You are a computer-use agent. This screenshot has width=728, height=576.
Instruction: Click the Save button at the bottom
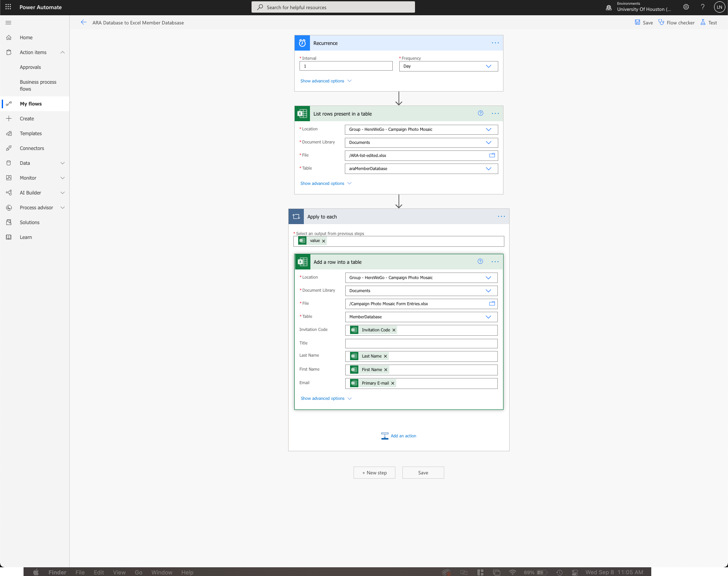tap(423, 473)
